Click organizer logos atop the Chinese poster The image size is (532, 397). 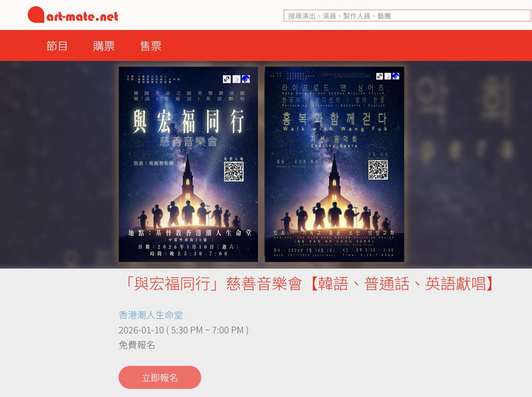pos(237,79)
